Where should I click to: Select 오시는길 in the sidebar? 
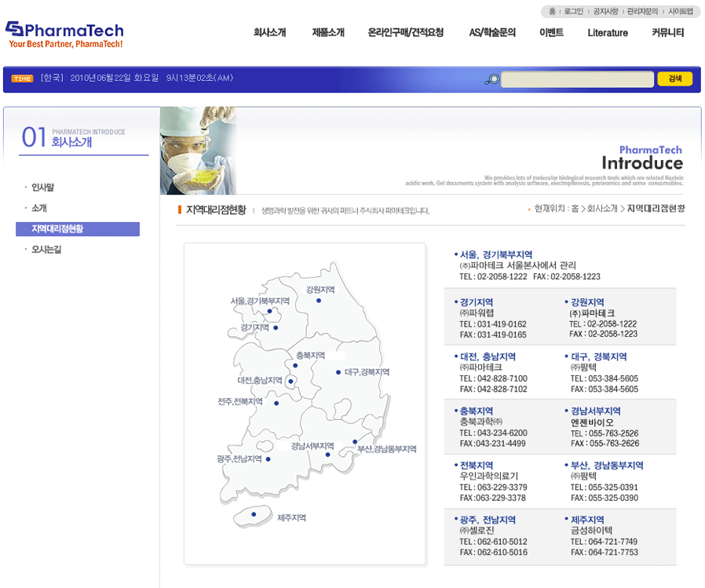click(x=46, y=249)
